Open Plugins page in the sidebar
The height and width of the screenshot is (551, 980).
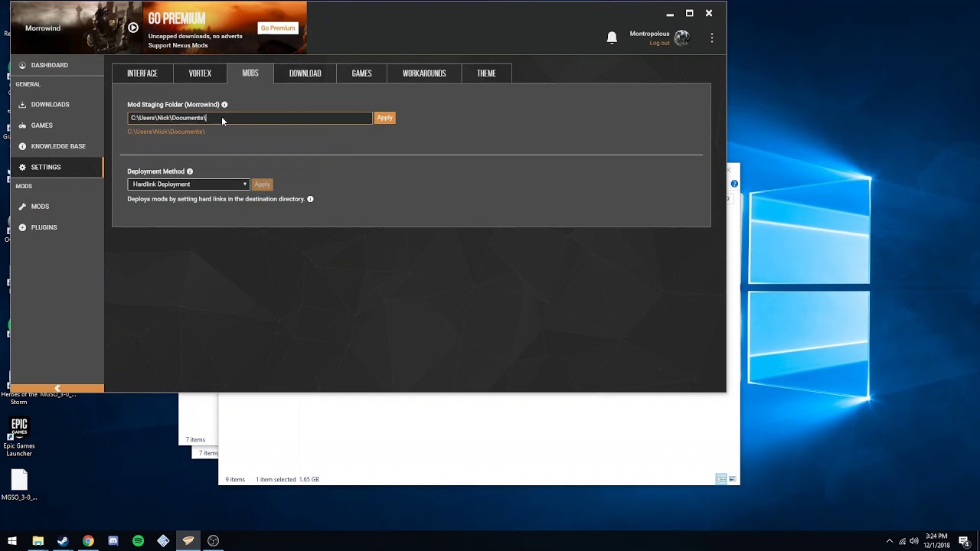[x=57, y=227]
